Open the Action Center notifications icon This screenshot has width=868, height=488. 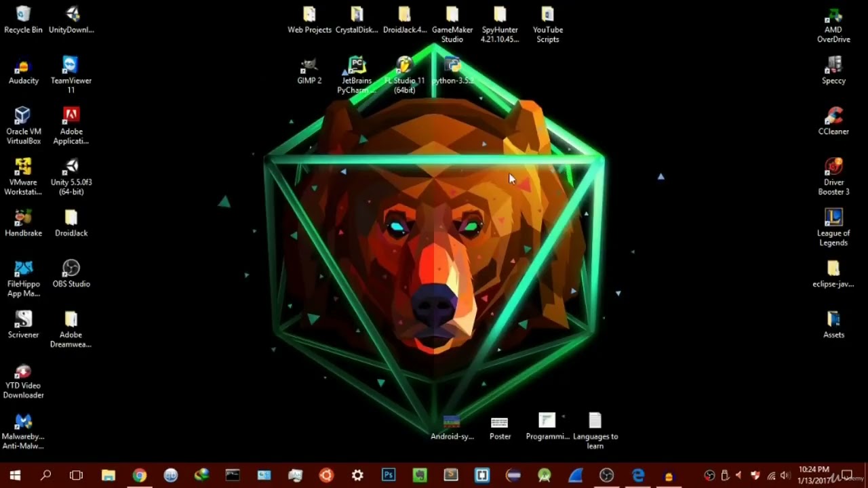click(x=847, y=475)
